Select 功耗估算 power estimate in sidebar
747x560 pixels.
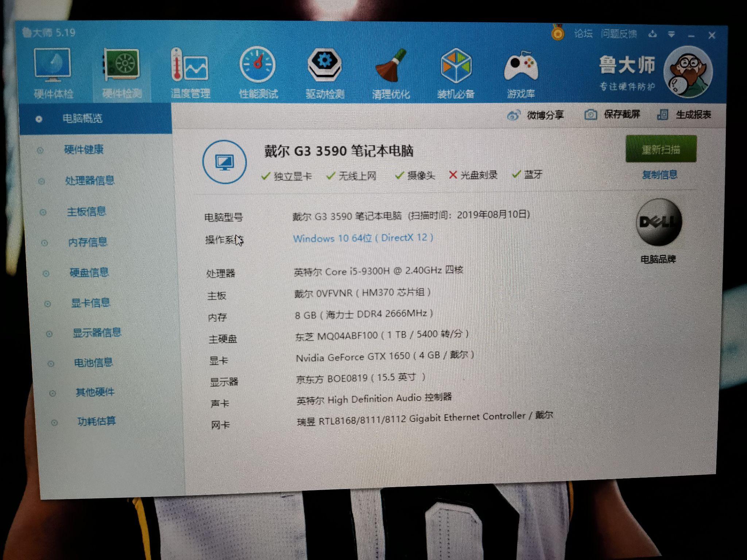point(97,421)
